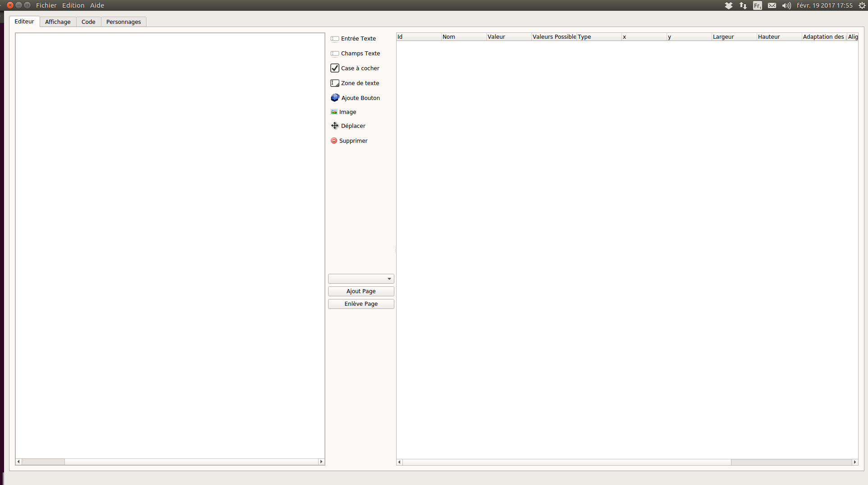Click the Type column header
This screenshot has width=868, height=485.
click(599, 37)
